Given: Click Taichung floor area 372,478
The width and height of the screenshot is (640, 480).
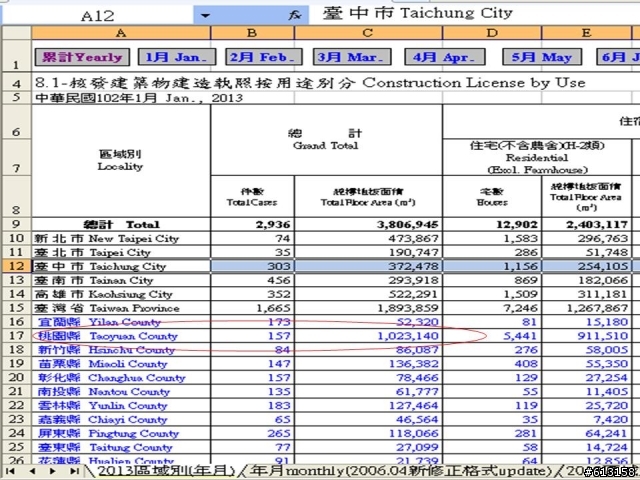Looking at the screenshot, I should coord(368,266).
